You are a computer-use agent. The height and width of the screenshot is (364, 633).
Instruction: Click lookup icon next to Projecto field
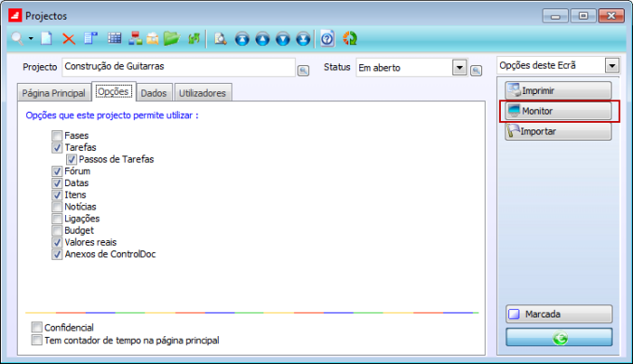point(303,71)
